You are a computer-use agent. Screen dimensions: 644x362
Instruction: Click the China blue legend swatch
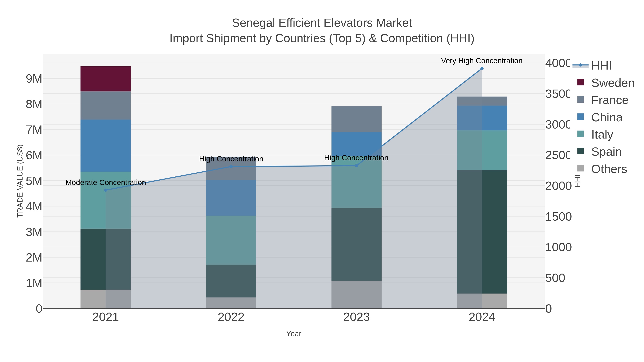pyautogui.click(x=580, y=117)
